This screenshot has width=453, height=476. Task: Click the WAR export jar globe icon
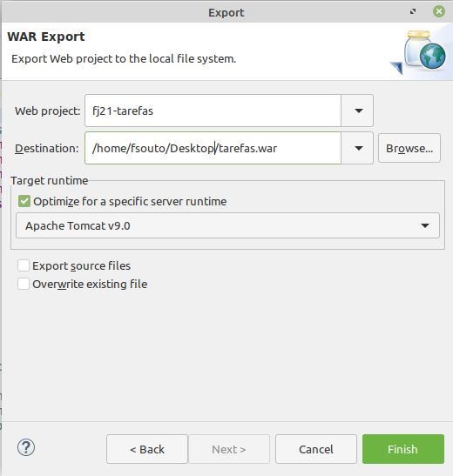click(419, 52)
